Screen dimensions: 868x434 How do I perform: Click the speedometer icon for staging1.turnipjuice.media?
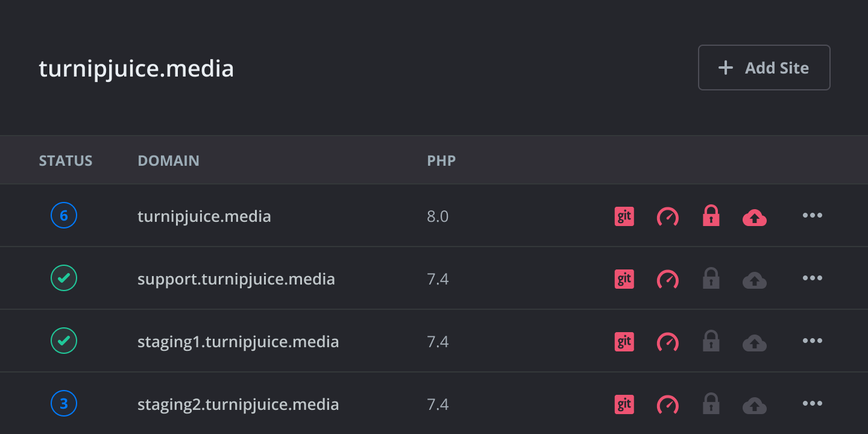[667, 341]
